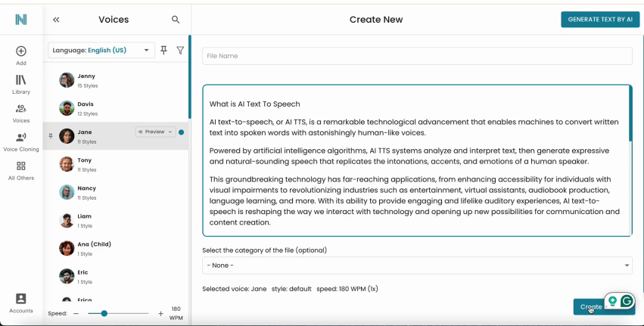Screen dimensions: 644x326
Task: Click the File Name input field
Action: click(x=417, y=56)
